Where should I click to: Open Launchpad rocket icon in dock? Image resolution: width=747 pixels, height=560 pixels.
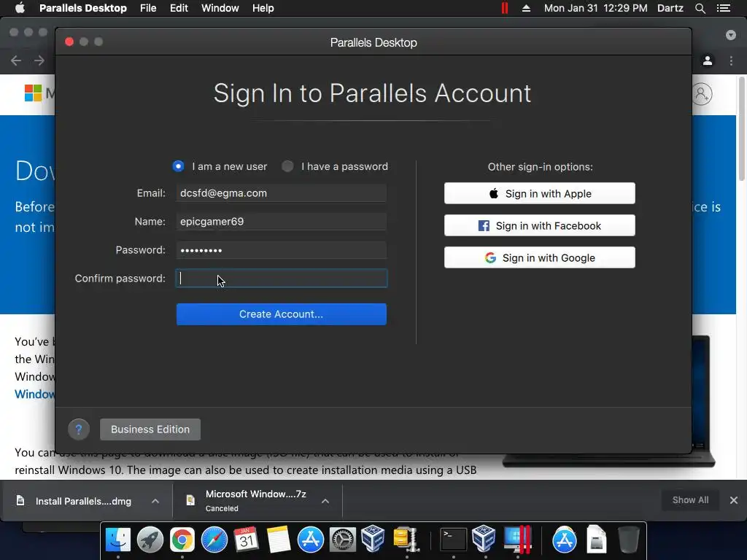pos(150,540)
